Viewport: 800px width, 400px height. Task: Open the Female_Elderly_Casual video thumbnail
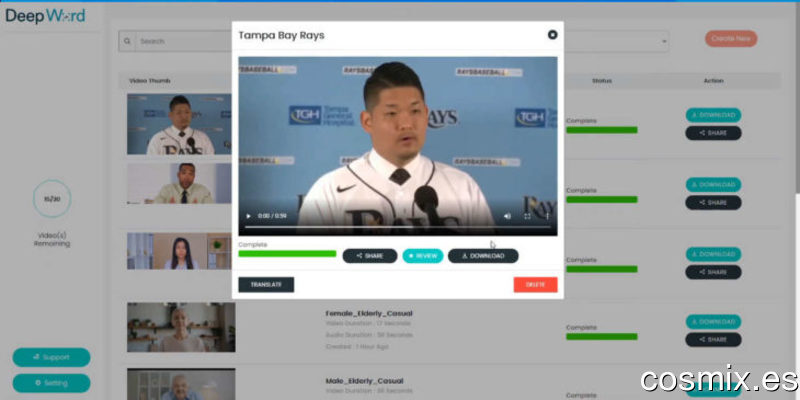point(181,327)
